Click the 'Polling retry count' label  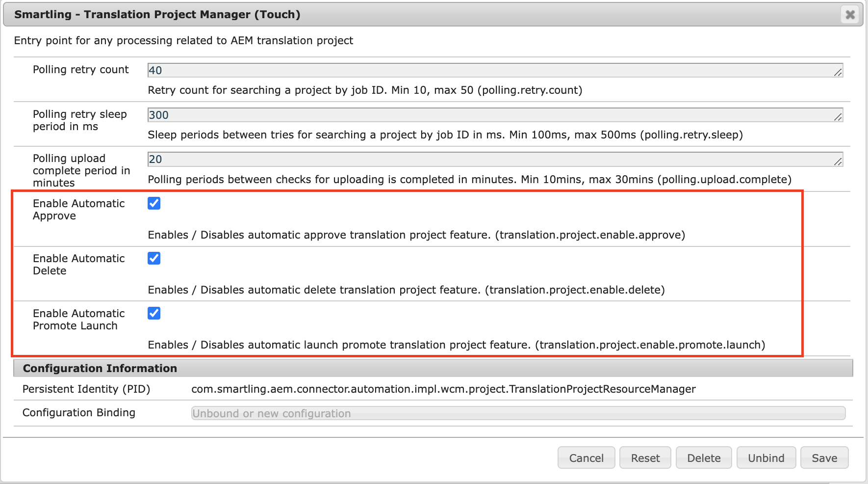point(81,70)
